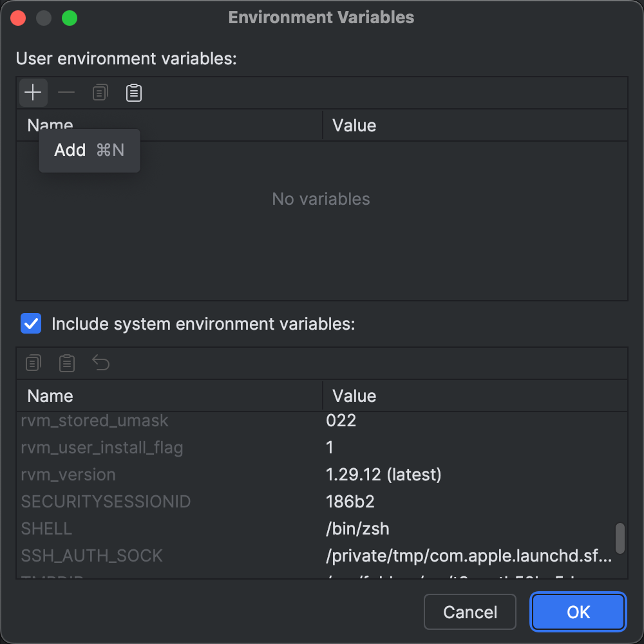Copy system variables using the copy icon
644x644 pixels.
pos(33,363)
